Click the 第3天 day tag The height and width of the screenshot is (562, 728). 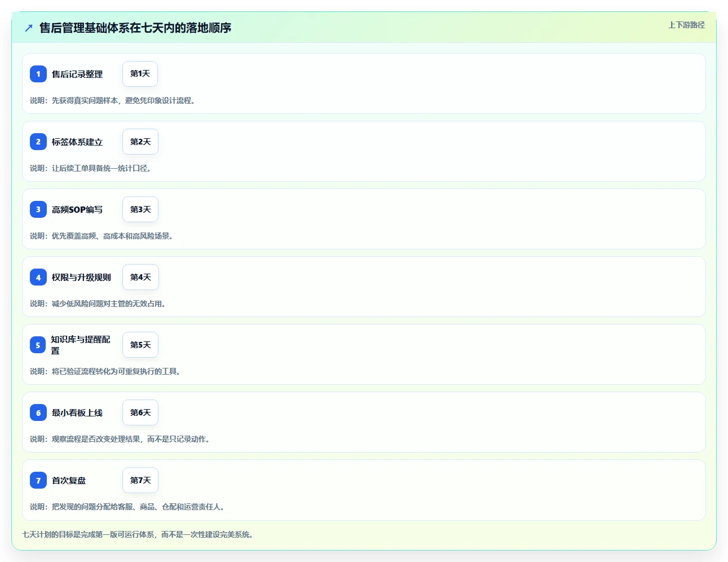[x=140, y=209]
